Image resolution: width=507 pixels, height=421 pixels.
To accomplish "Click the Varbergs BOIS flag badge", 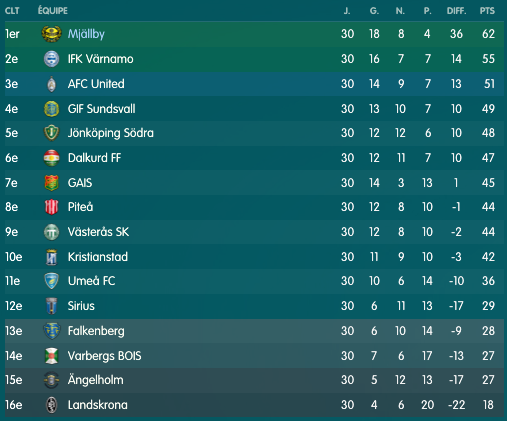I will coord(51,356).
